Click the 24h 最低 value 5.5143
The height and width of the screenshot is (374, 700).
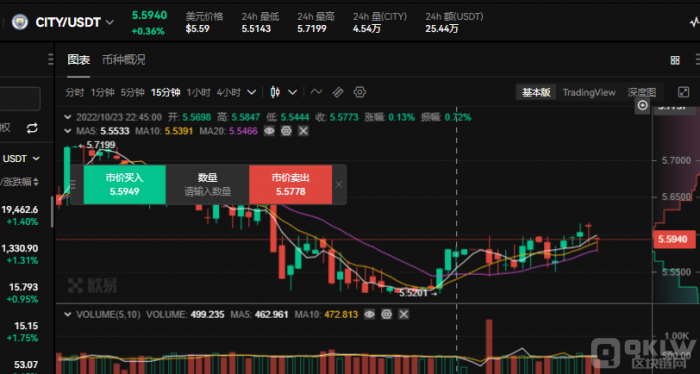[x=256, y=29]
